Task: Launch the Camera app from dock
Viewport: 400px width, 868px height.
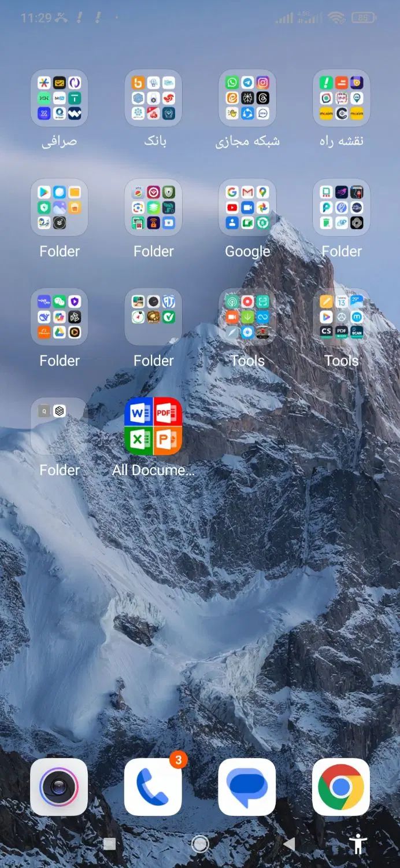Action: [x=59, y=787]
